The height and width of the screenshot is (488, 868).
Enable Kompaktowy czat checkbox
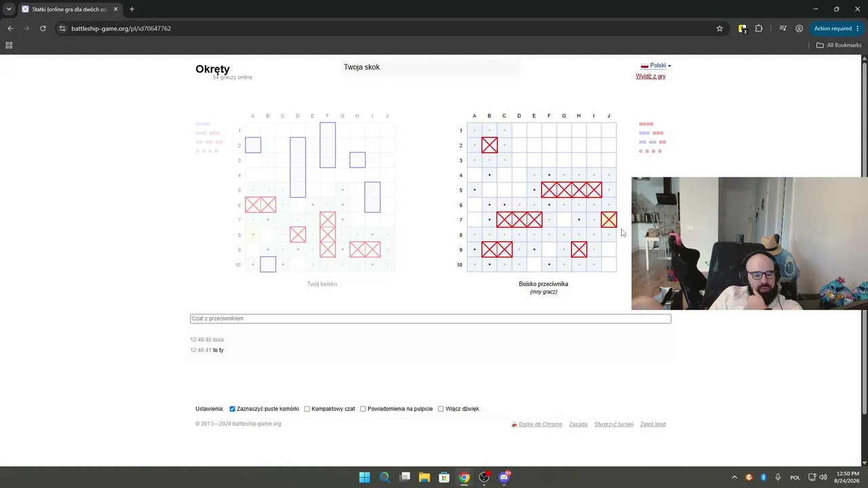tap(307, 409)
